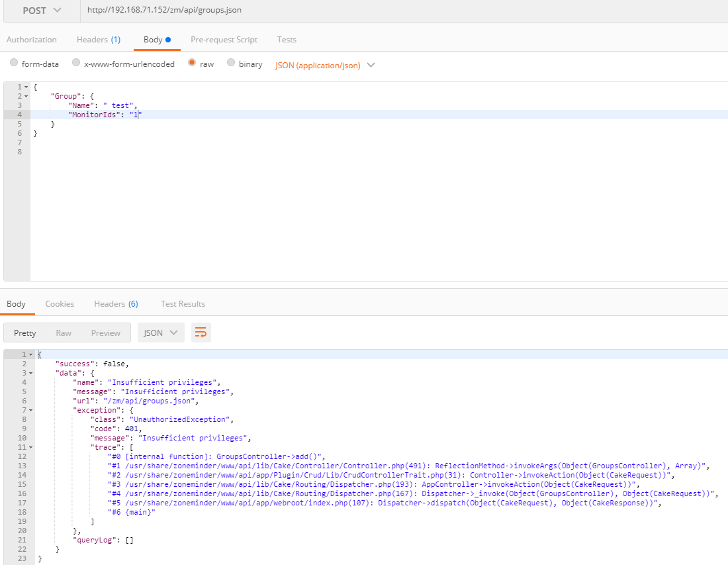Screen dimensions: 728x565
Task: View the response Cookies tab
Action: pos(60,303)
